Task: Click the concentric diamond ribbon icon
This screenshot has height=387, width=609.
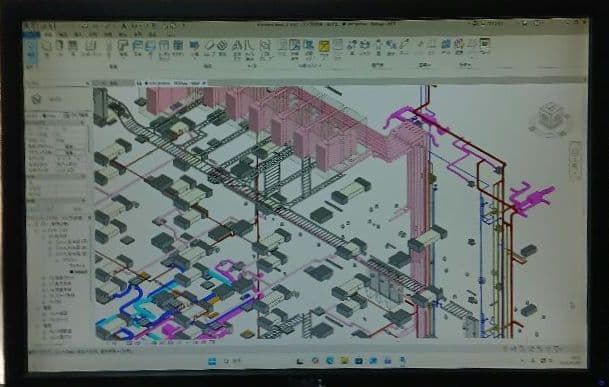Action: pos(223,45)
